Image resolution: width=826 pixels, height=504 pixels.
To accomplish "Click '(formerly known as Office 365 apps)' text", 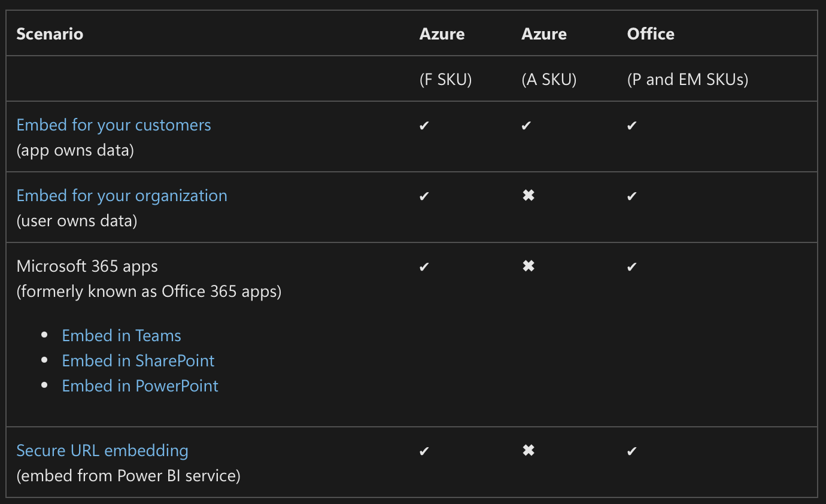I will [x=149, y=292].
